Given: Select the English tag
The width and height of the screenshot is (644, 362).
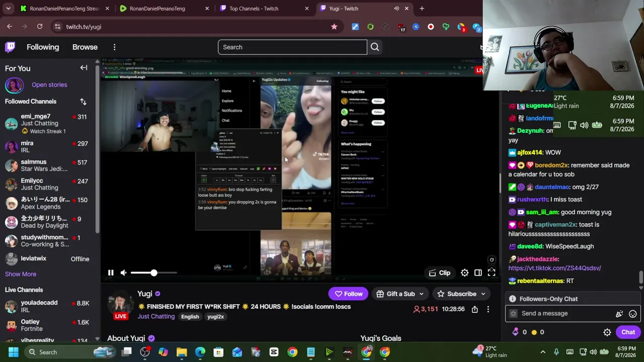Looking at the screenshot, I should pyautogui.click(x=190, y=317).
